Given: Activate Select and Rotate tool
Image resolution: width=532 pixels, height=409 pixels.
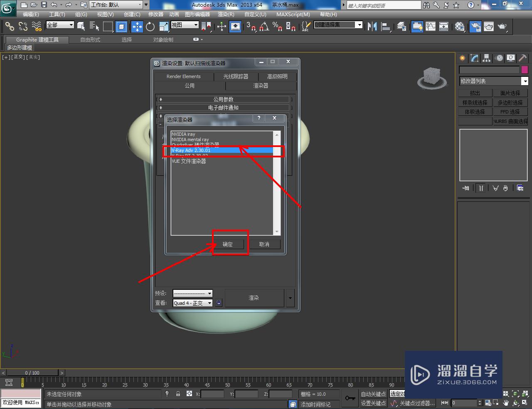Looking at the screenshot, I should coord(150,27).
